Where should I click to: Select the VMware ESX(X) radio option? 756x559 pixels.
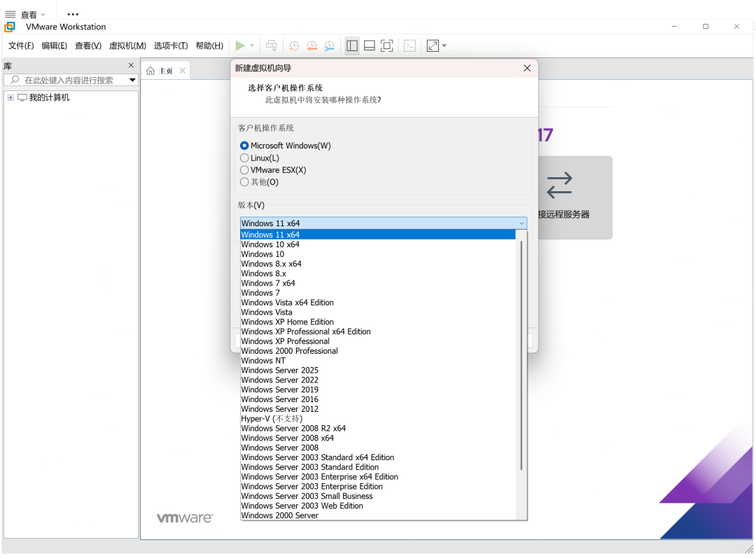pos(244,170)
